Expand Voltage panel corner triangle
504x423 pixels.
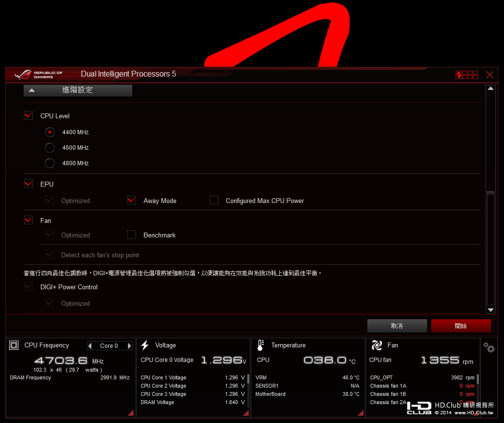(x=246, y=413)
